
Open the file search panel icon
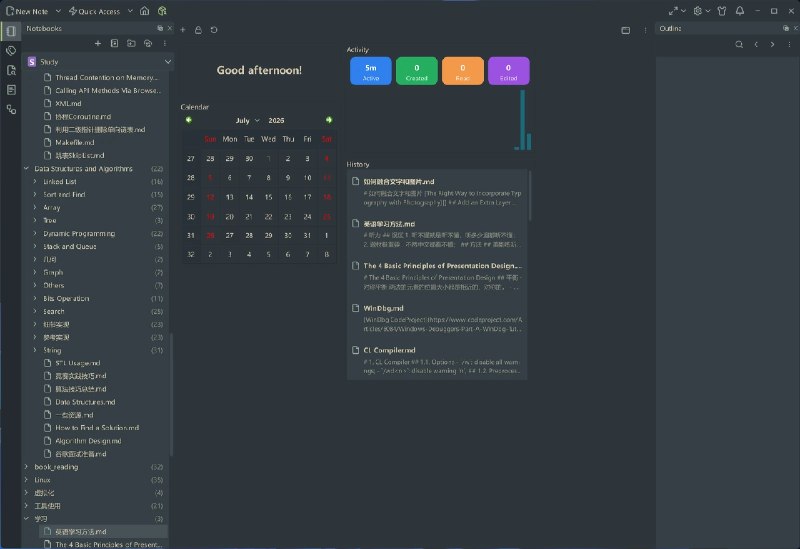(x=11, y=70)
